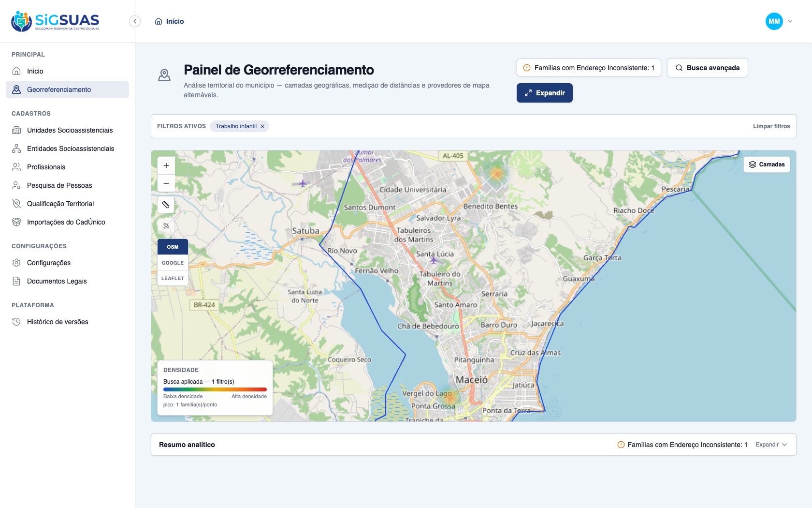Go to Início in the sidebar
The image size is (812, 508).
point(67,71)
